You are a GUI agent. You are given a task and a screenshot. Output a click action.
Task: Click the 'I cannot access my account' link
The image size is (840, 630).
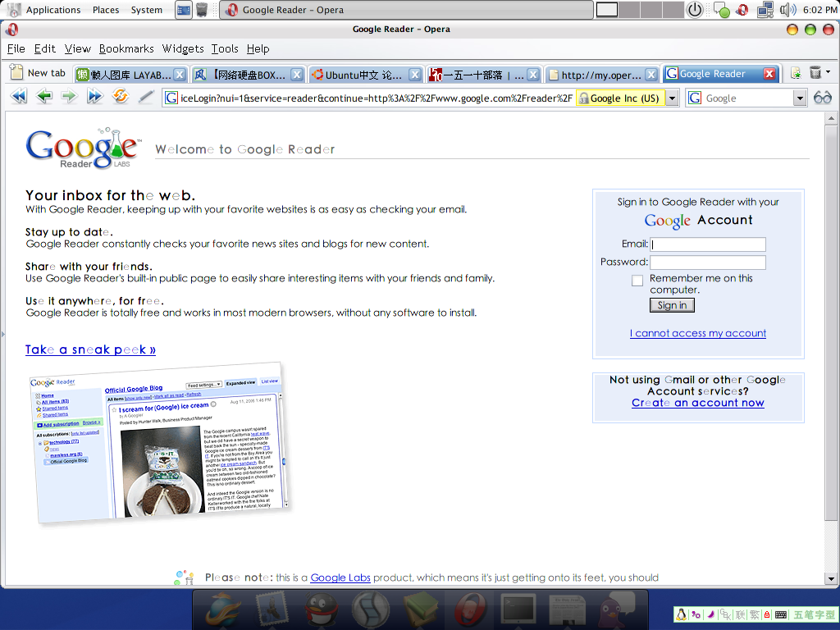697,333
